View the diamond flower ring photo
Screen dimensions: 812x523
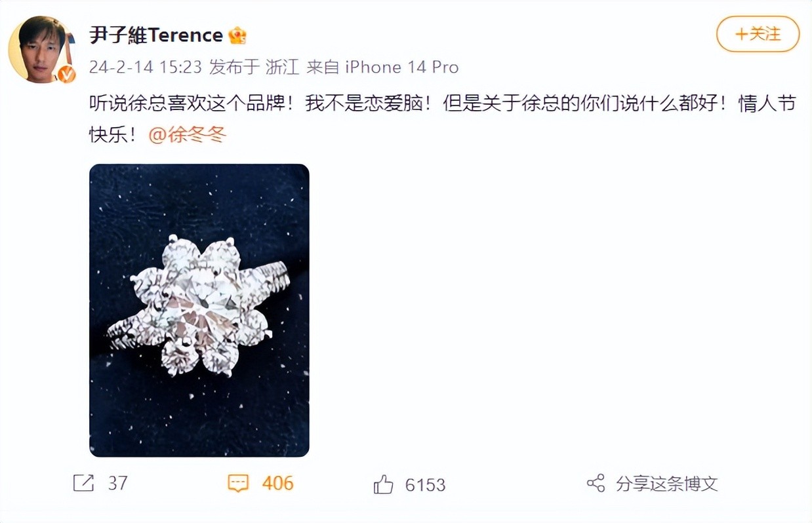[x=199, y=310]
